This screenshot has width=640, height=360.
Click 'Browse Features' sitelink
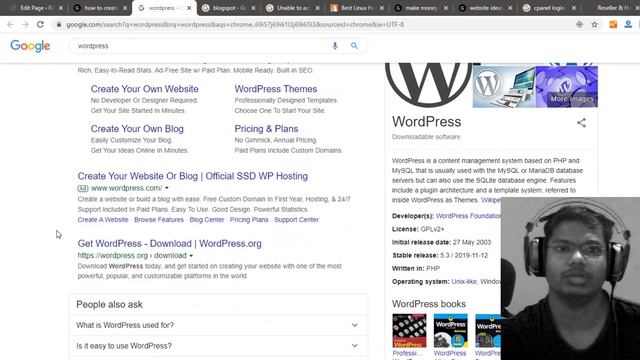click(159, 220)
